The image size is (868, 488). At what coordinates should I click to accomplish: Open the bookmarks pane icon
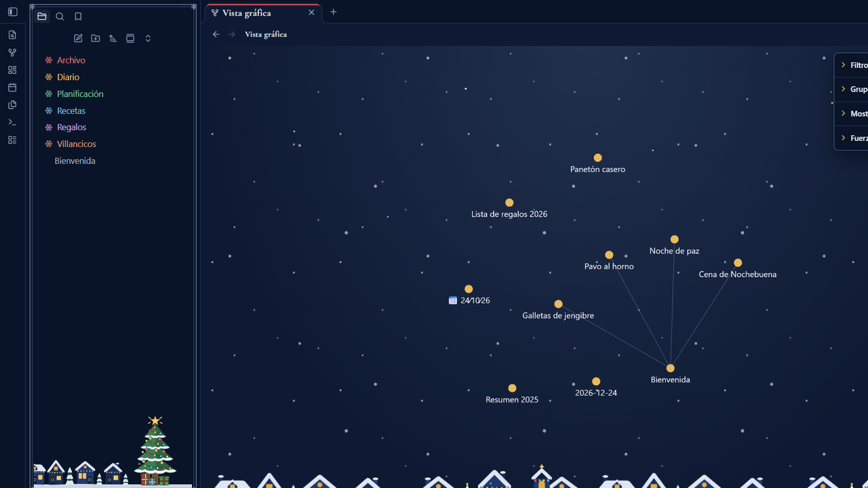(78, 16)
